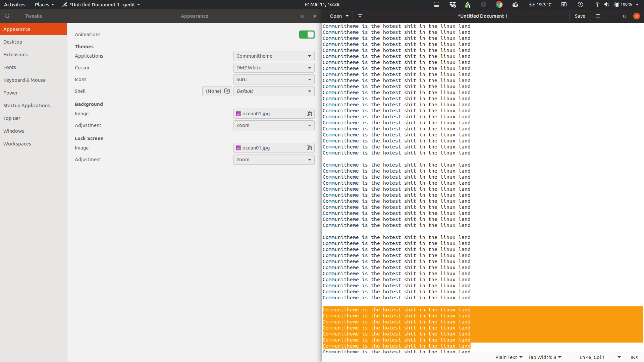Screen dimensions: 644x362
Task: Create a new document tab in gedit
Action: click(361, 16)
